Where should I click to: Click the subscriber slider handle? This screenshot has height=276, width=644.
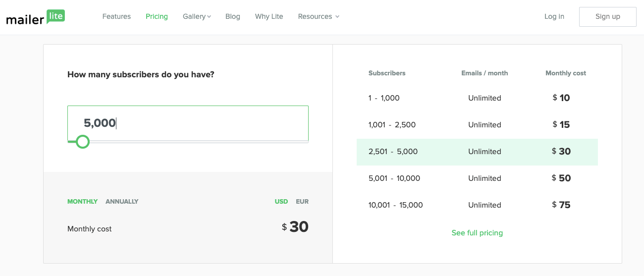(83, 142)
